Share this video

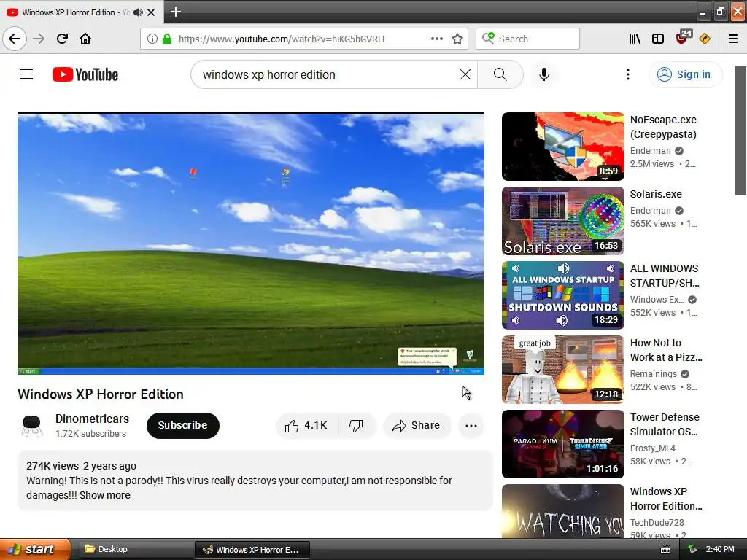click(x=417, y=425)
